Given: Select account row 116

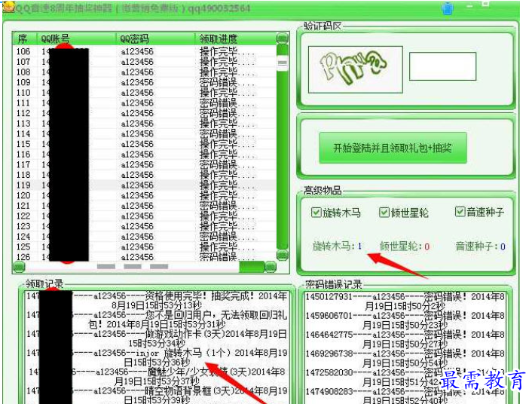Looking at the screenshot, I should (145, 154).
